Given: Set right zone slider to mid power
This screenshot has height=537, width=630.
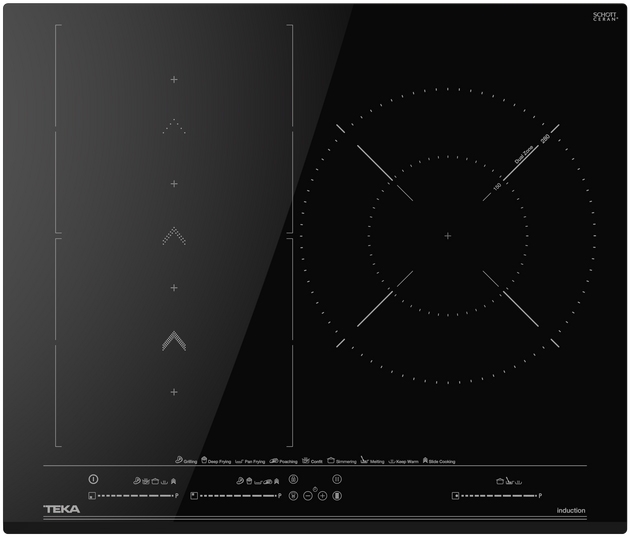Looking at the screenshot, I should click(x=499, y=496).
